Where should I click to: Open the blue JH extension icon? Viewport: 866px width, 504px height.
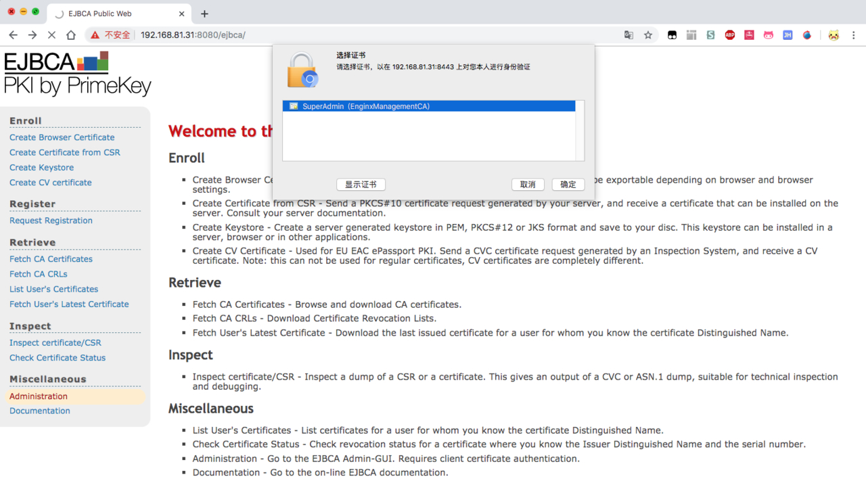788,35
